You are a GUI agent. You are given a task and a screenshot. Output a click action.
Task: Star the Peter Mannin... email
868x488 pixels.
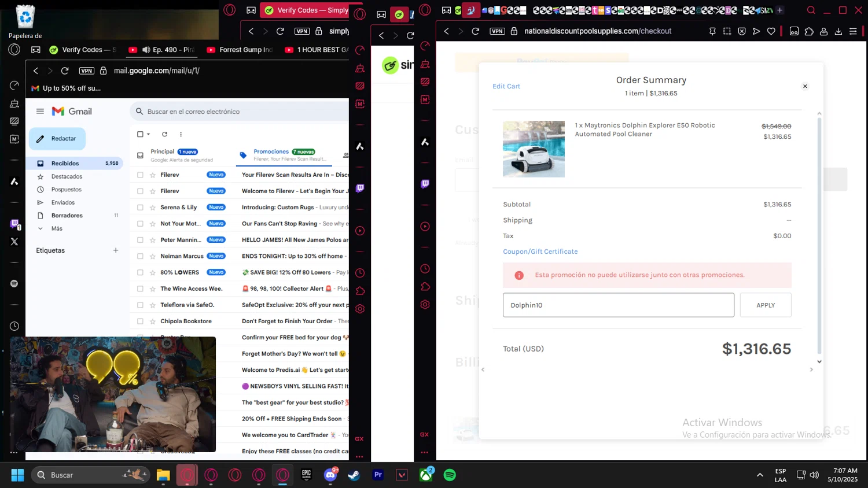click(153, 240)
